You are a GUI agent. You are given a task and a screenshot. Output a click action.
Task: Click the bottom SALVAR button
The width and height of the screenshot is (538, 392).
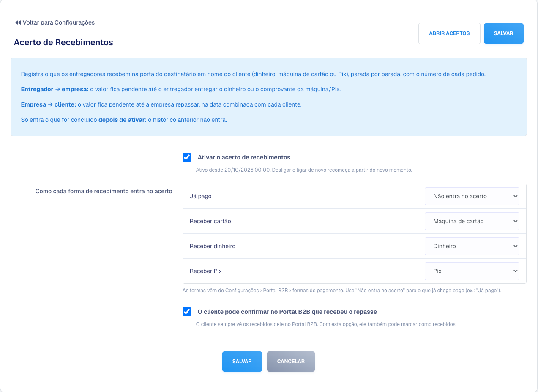pyautogui.click(x=242, y=362)
